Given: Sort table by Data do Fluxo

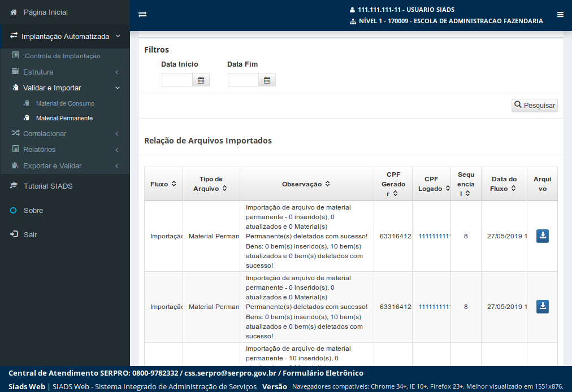Looking at the screenshot, I should tap(513, 189).
